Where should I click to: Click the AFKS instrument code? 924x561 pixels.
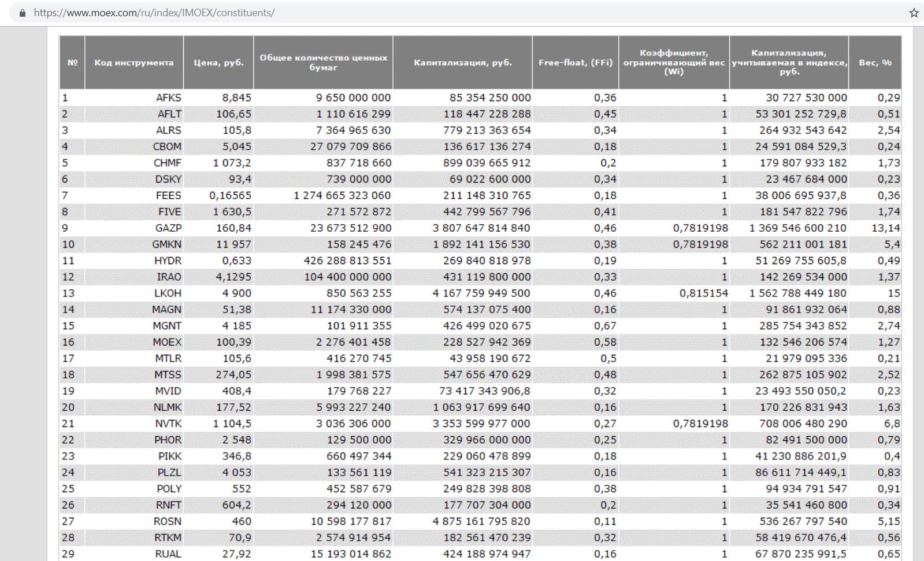coord(168,98)
